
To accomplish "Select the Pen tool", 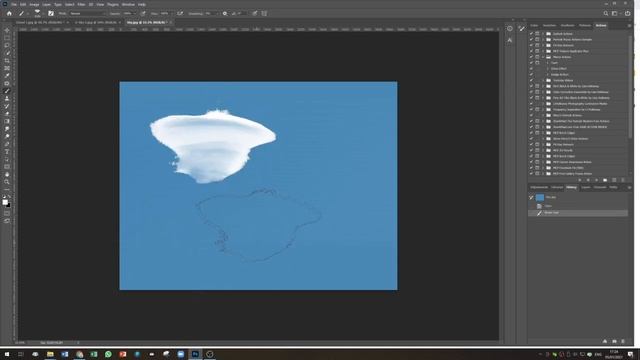I will point(7,144).
